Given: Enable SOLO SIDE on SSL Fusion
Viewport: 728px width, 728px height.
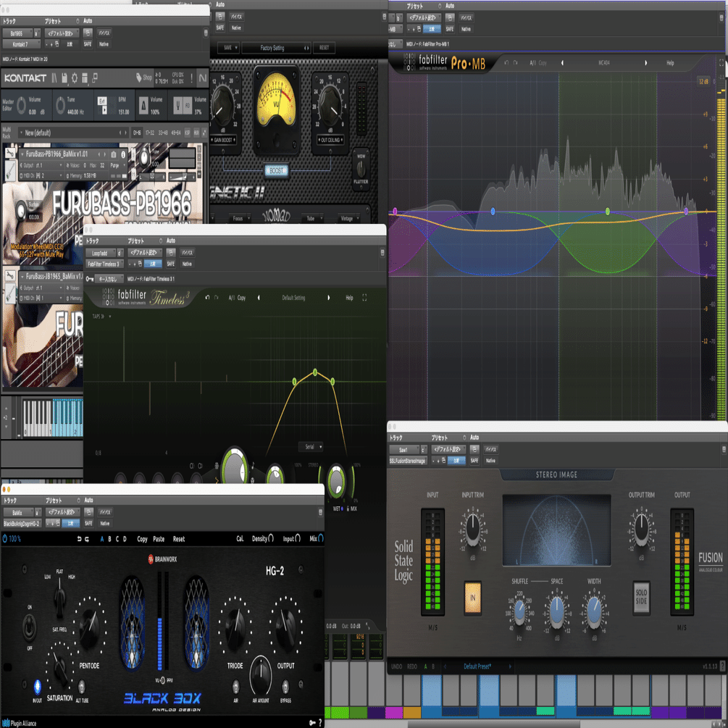Looking at the screenshot, I should 641,597.
